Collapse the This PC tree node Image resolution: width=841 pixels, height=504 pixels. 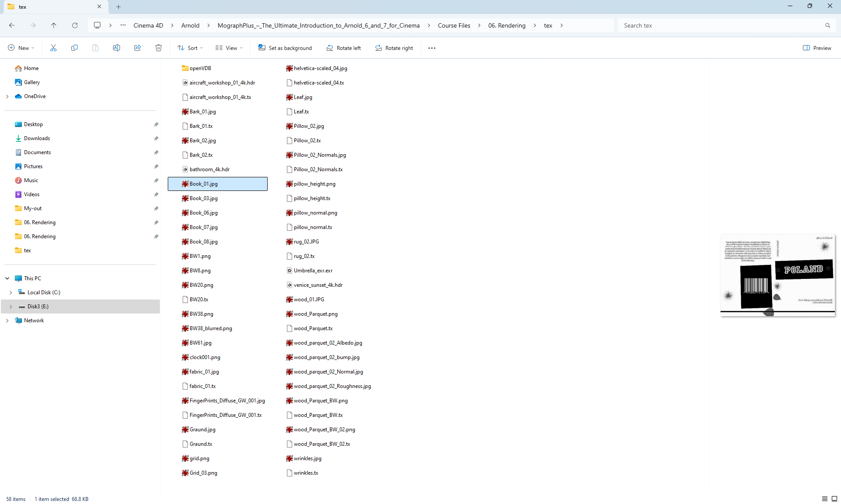pyautogui.click(x=7, y=278)
